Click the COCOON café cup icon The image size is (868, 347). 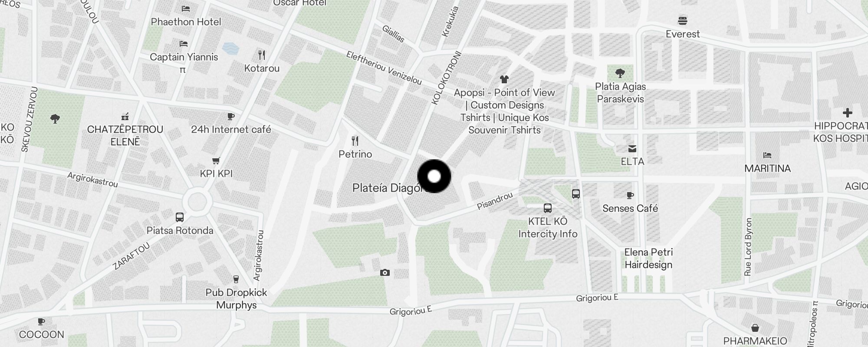pyautogui.click(x=41, y=321)
